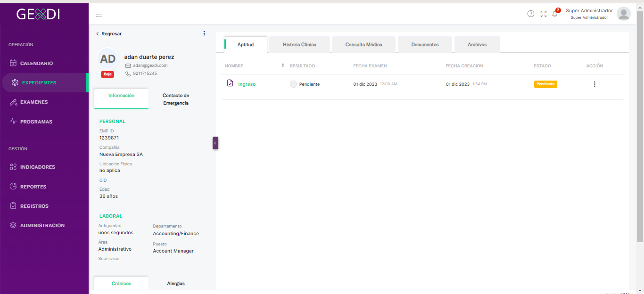Click the Resultado column header
Image resolution: width=644 pixels, height=294 pixels.
(302, 66)
